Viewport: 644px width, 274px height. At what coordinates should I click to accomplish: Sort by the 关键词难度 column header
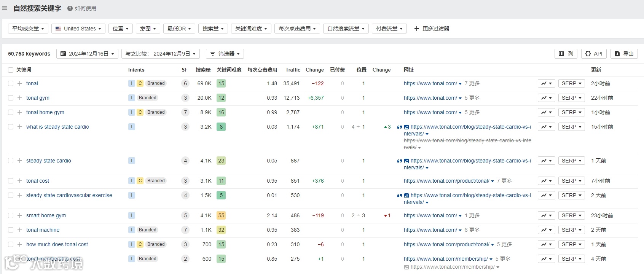(x=229, y=70)
